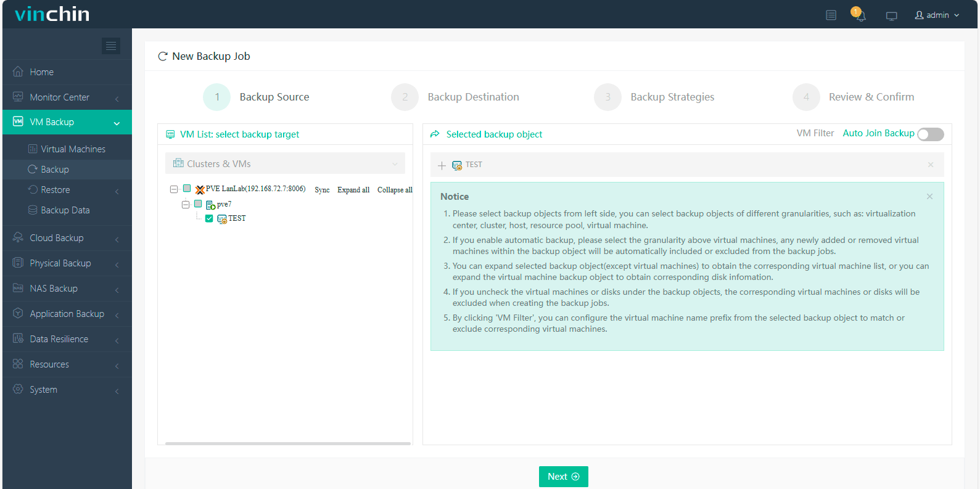Close the Notice panel

929,196
